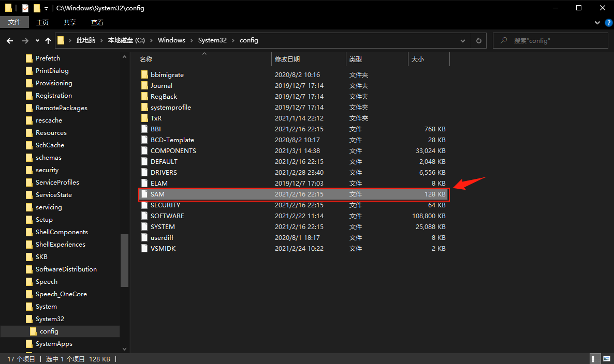Select the Journal folder icon

[x=144, y=86]
